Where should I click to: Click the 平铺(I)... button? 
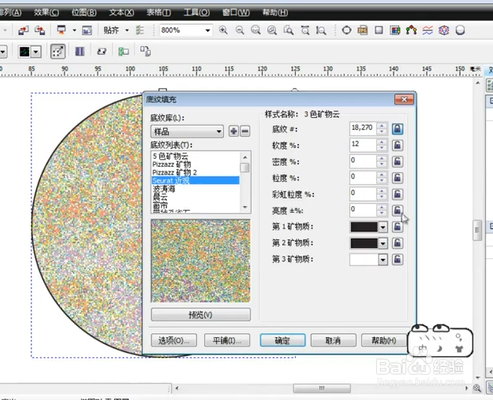(x=227, y=340)
